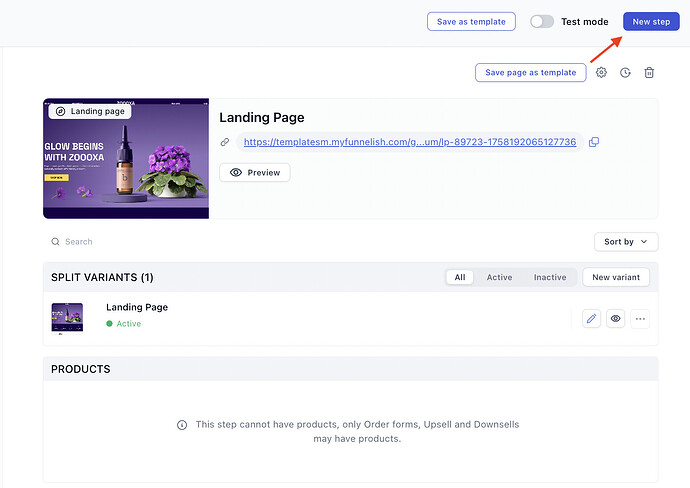Toggle Test mode switch
The image size is (690, 488).
(541, 21)
